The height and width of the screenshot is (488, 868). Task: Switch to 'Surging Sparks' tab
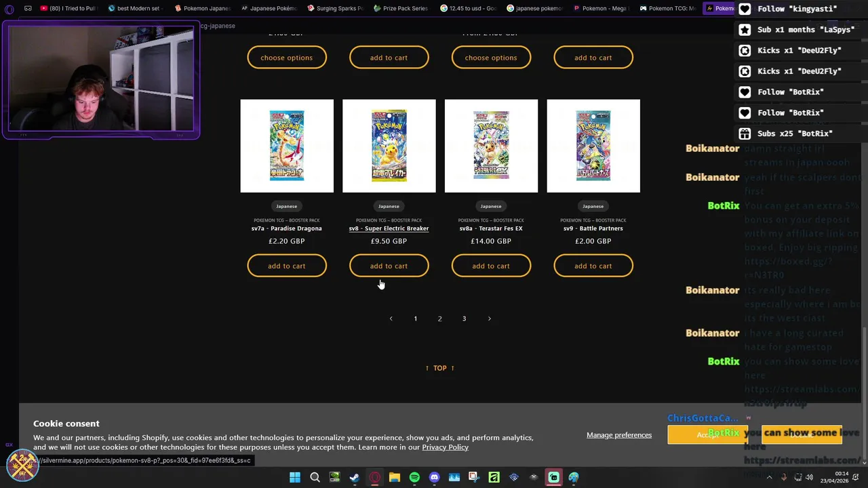point(335,9)
